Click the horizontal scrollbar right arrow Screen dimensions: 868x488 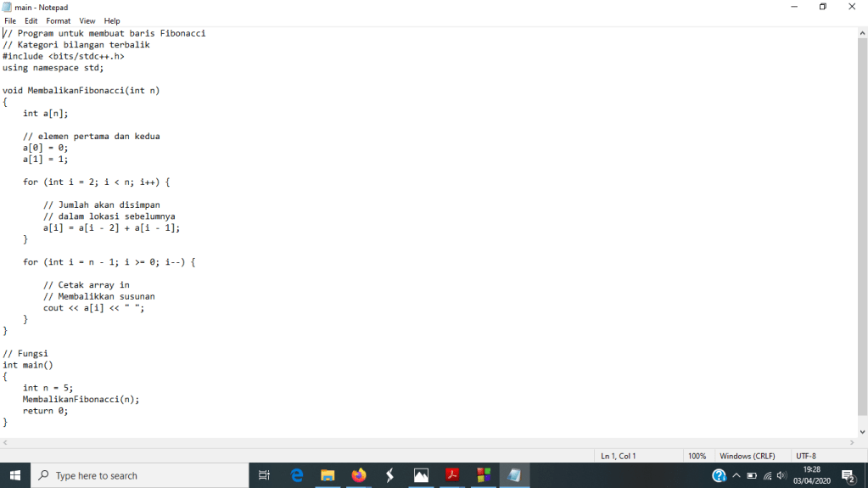(852, 442)
